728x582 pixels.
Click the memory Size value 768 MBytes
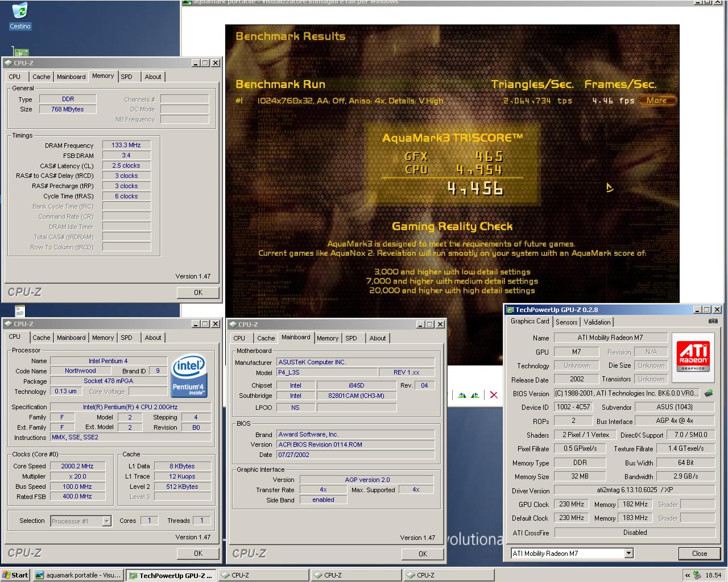pos(68,109)
